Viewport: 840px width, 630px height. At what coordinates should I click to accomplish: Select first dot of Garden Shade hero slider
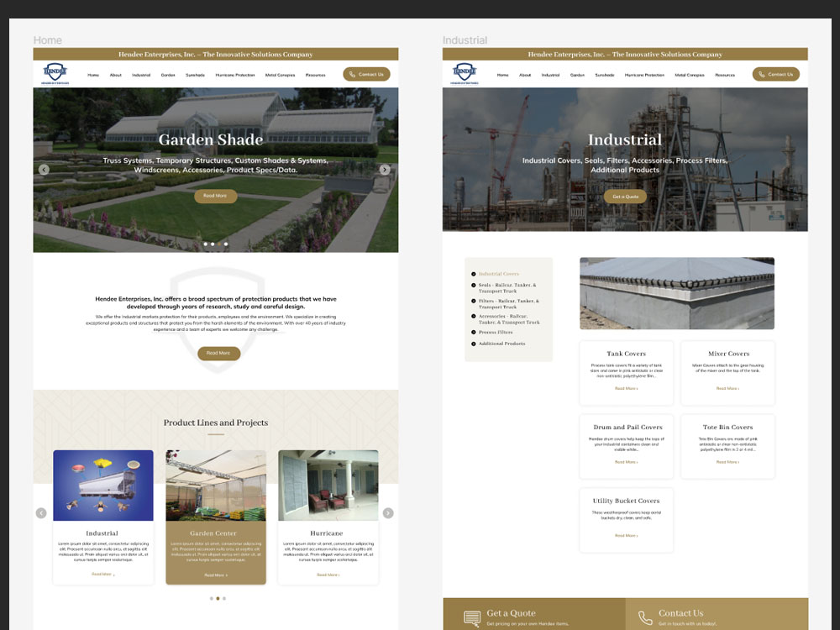point(206,244)
